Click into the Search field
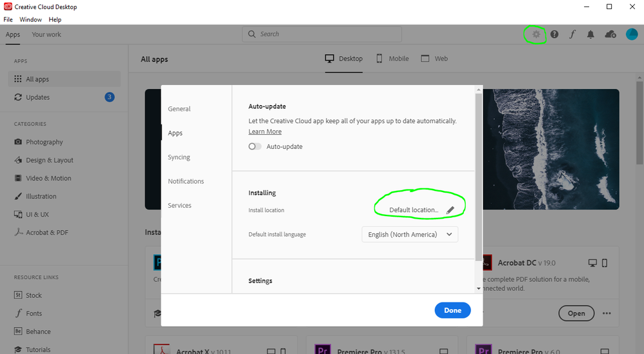 tap(322, 34)
